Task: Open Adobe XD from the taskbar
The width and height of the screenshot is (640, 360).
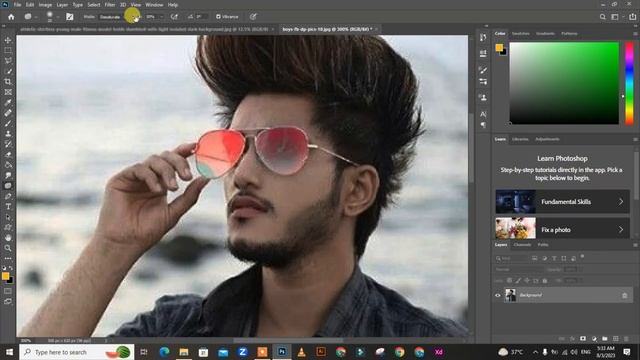Action: coord(439,352)
